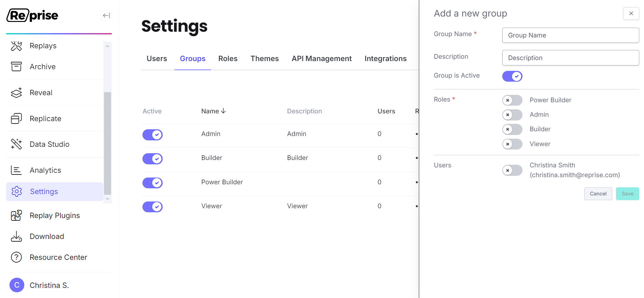This screenshot has width=644, height=298.
Task: Click the Description column header
Action: point(304,111)
